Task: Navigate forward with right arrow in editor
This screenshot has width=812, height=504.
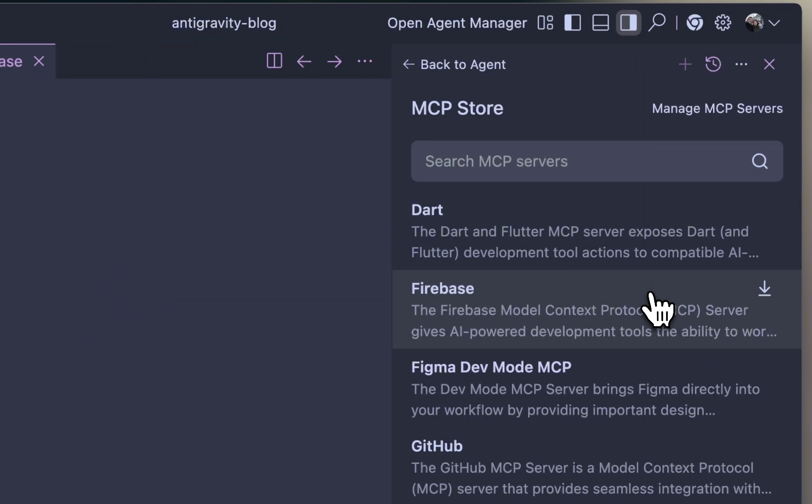Action: (x=335, y=62)
